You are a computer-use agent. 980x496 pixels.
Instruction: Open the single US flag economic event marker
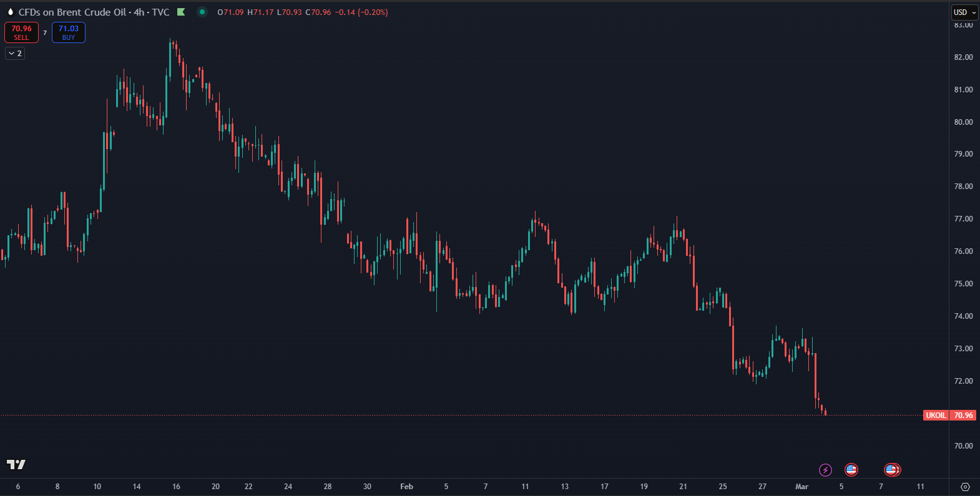[x=851, y=470]
